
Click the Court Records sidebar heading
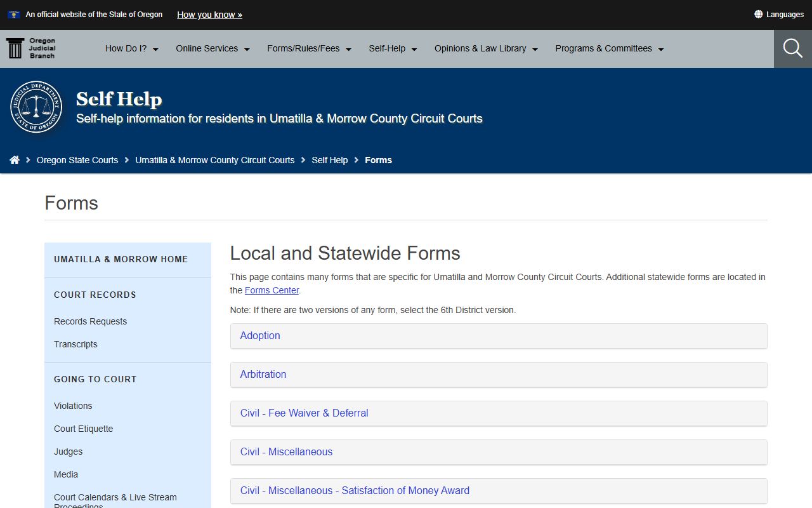[95, 295]
